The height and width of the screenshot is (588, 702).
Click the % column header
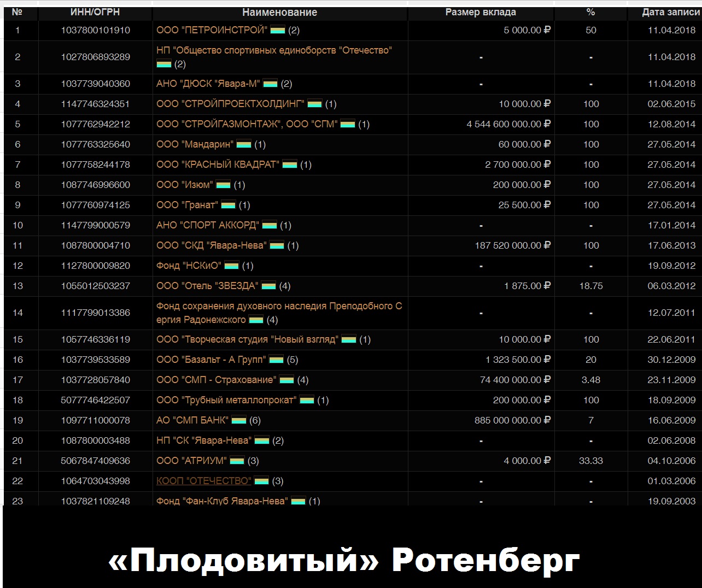coord(590,12)
